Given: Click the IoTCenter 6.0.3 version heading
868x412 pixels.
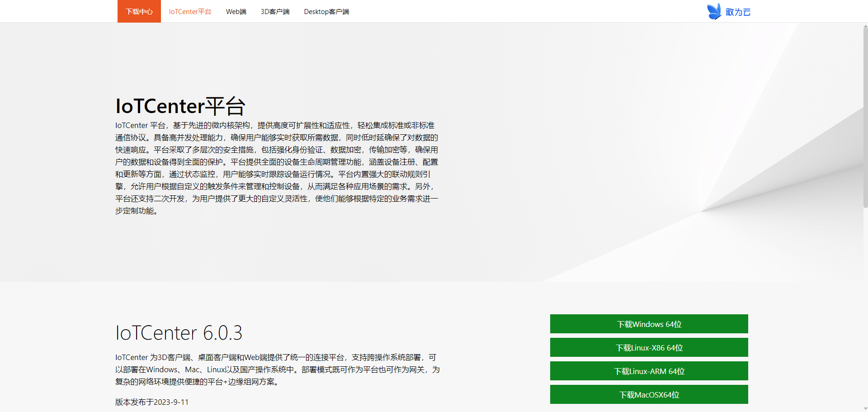Looking at the screenshot, I should (x=179, y=333).
